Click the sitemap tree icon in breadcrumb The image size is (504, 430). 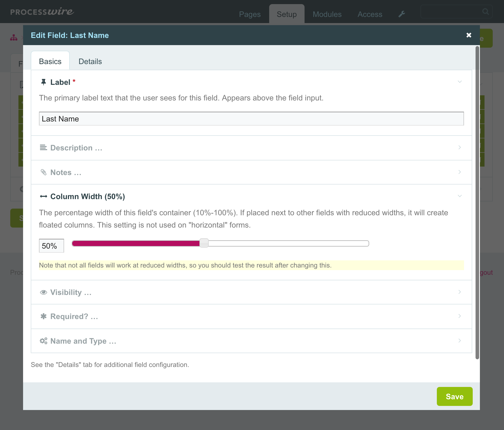14,38
